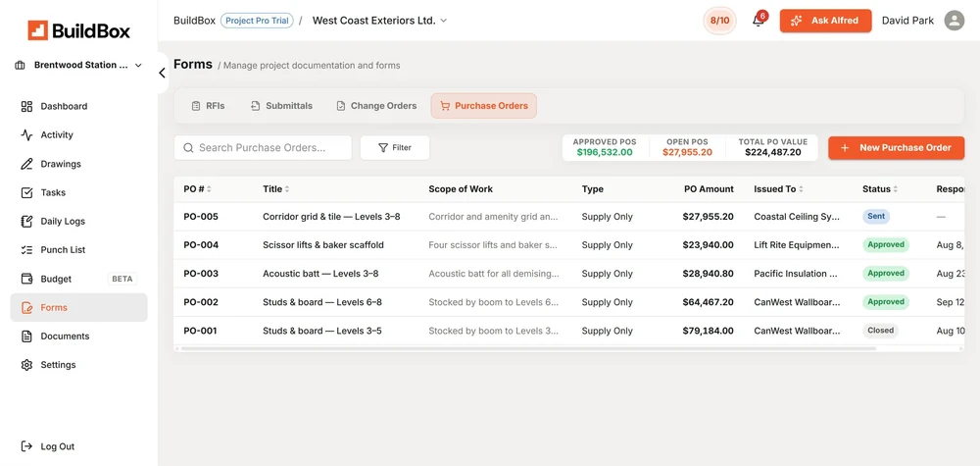Click the search magnifier icon
Image resolution: width=980 pixels, height=466 pixels.
pos(188,147)
